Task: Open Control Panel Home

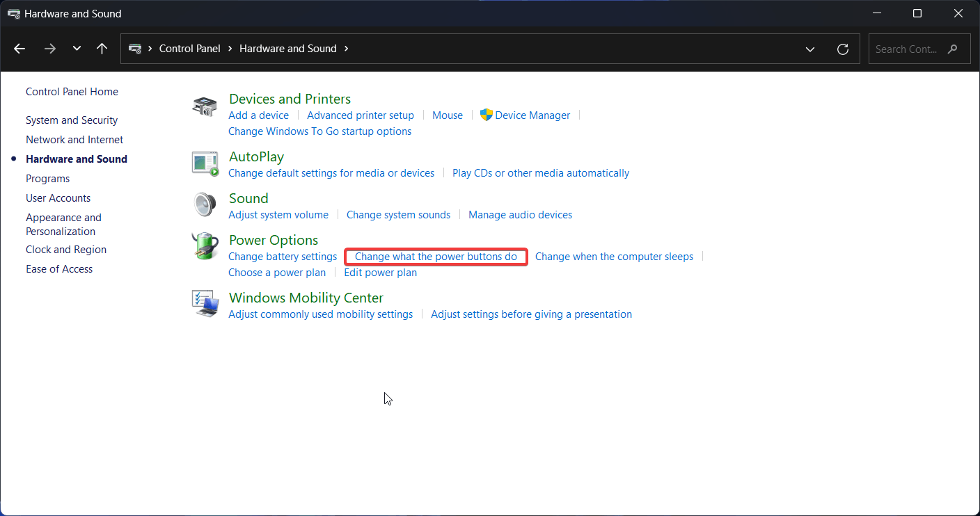Action: coord(72,92)
